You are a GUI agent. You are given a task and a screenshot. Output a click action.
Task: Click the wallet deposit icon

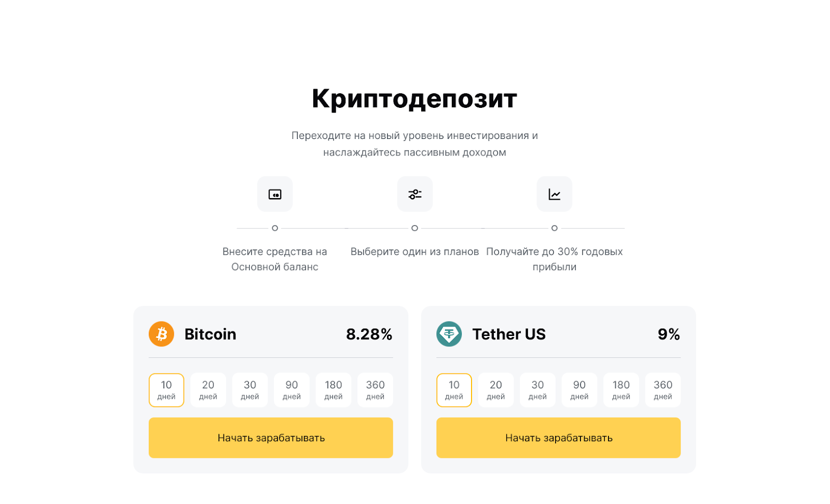[275, 194]
